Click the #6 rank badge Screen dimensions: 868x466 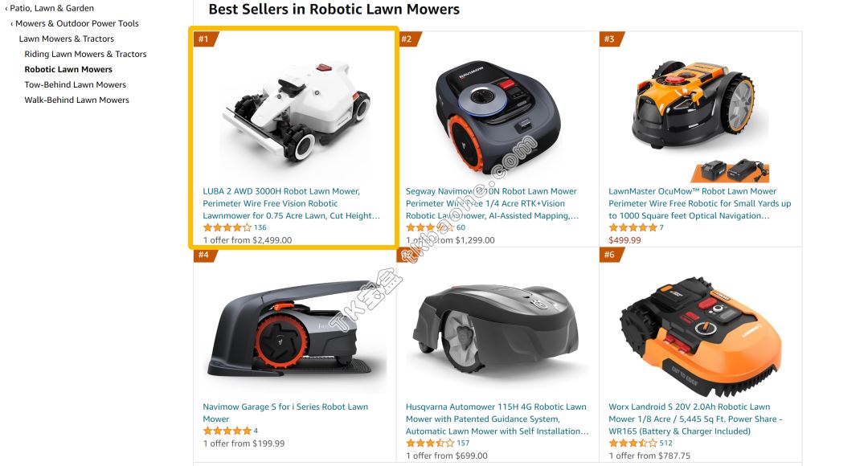pos(611,255)
